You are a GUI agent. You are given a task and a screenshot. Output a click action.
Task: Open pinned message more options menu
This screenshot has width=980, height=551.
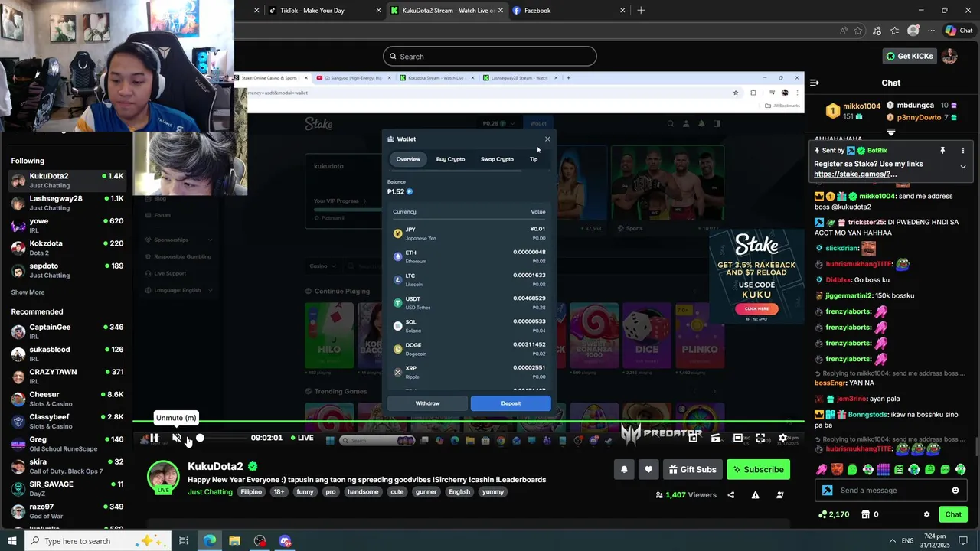(963, 151)
